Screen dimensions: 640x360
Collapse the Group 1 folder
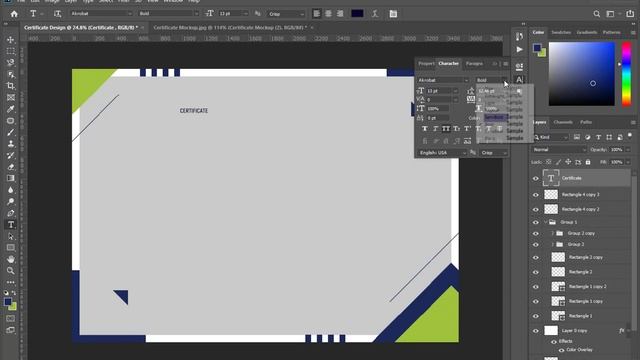pyautogui.click(x=546, y=222)
